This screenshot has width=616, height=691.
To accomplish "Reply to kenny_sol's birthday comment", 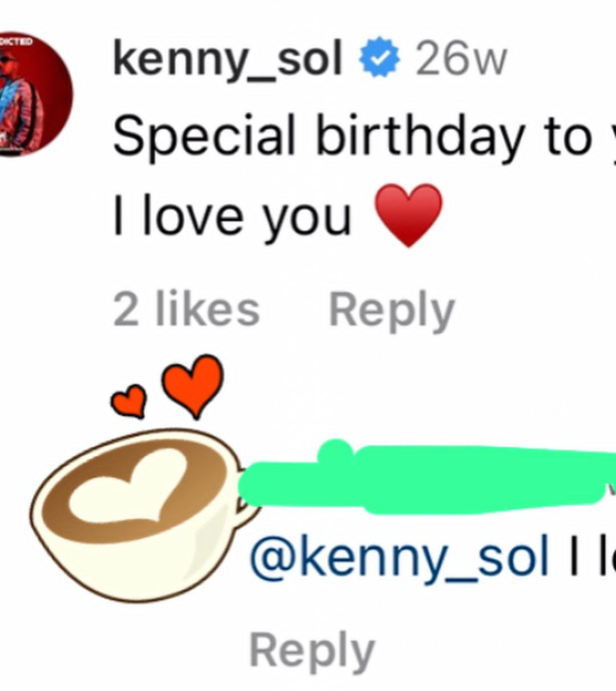I will pyautogui.click(x=392, y=311).
